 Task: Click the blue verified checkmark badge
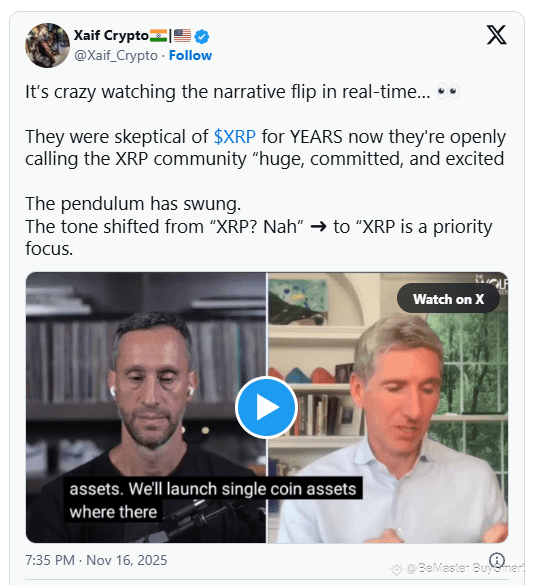202,36
